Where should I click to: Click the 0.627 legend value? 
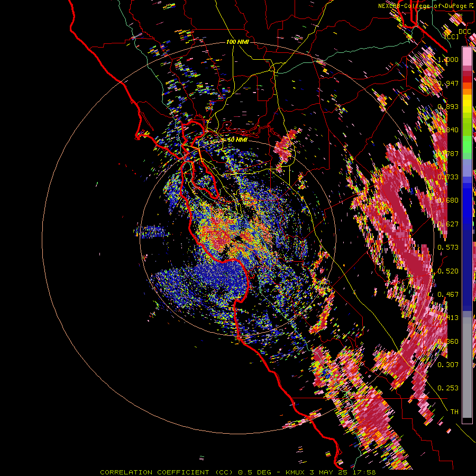(x=448, y=224)
